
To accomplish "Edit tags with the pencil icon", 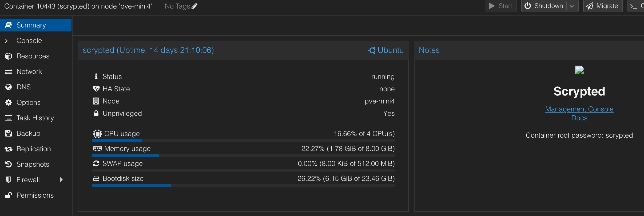I will click(194, 6).
